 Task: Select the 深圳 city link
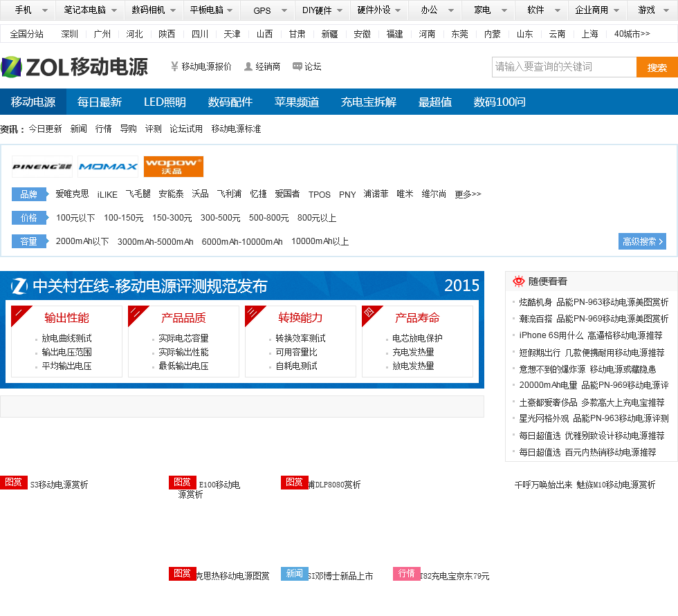[x=70, y=34]
